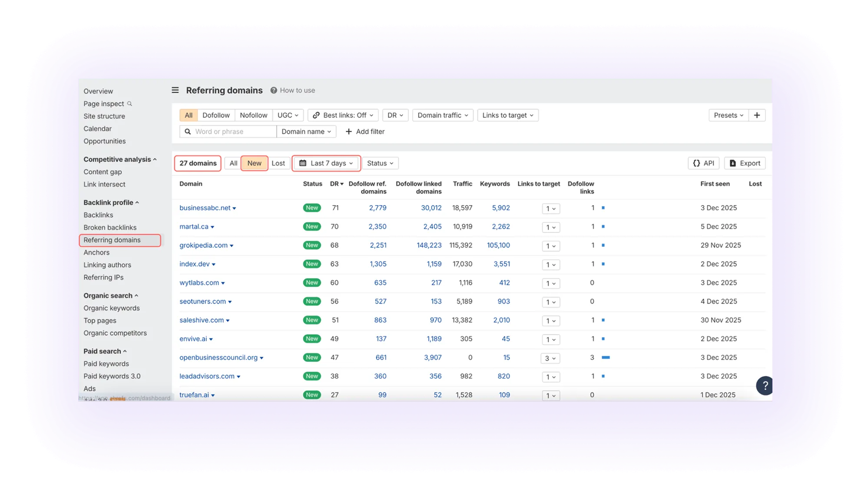Expand the Status dropdown
The width and height of the screenshot is (868, 497).
click(x=380, y=163)
